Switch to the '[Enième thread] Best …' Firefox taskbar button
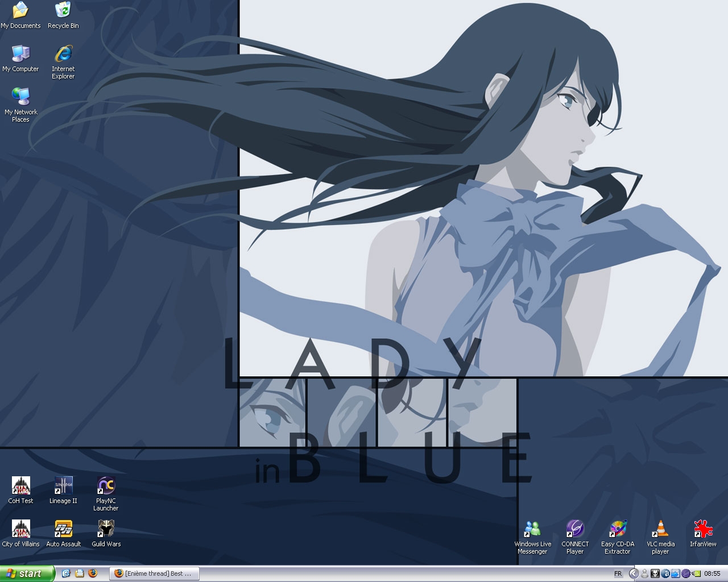The width and height of the screenshot is (728, 582). [x=154, y=573]
